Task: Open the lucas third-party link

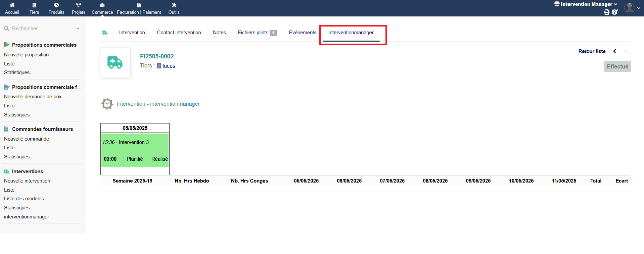Action: [169, 66]
